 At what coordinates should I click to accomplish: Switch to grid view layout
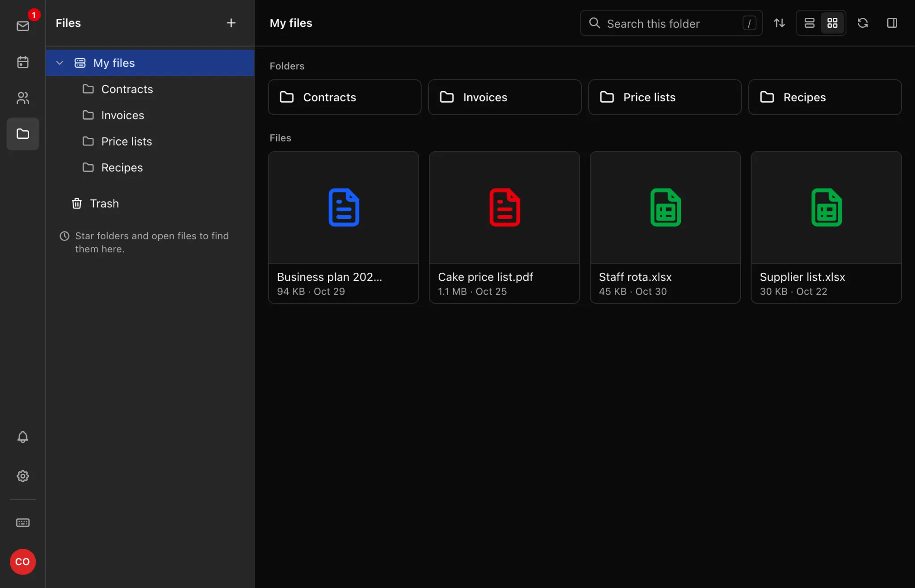click(x=832, y=23)
